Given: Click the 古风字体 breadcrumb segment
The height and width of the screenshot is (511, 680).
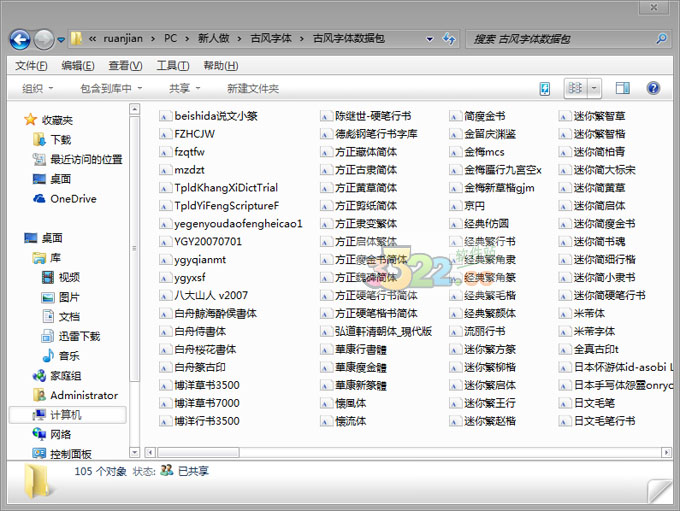Looking at the screenshot, I should pos(271,39).
